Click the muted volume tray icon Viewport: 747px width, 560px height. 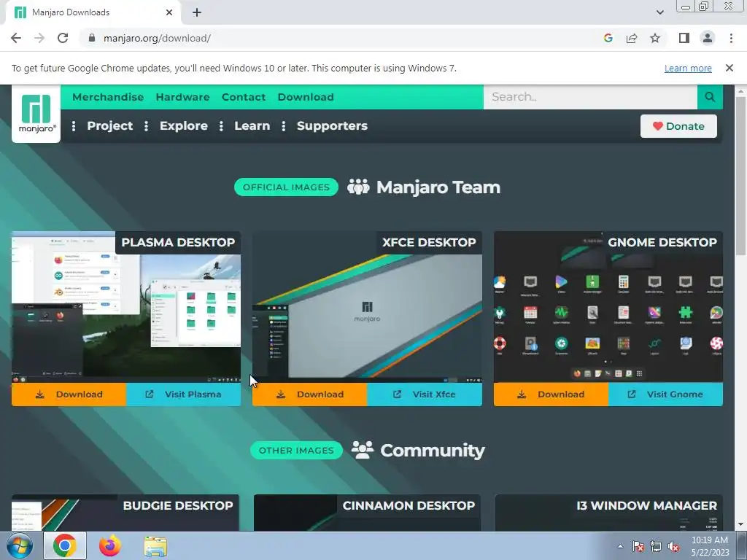tap(673, 546)
